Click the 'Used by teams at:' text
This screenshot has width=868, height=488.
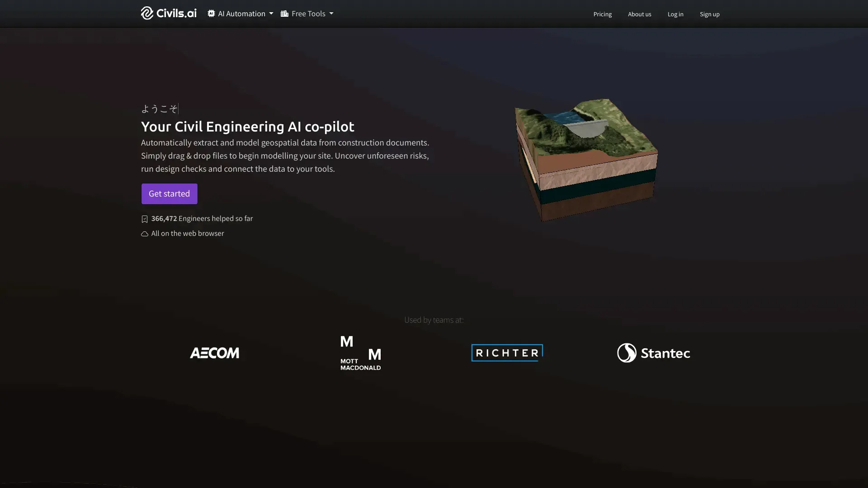coord(434,320)
